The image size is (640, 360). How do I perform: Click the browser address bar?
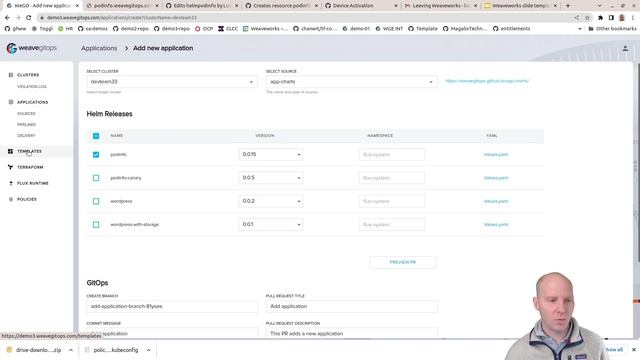click(306, 18)
